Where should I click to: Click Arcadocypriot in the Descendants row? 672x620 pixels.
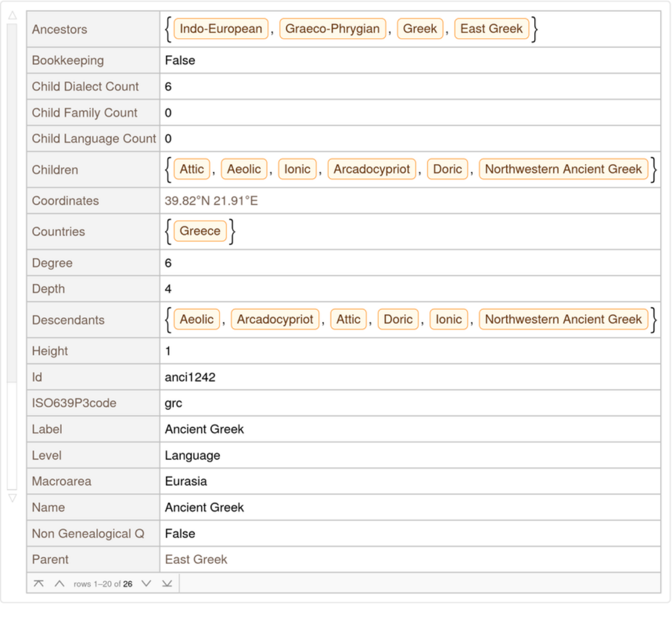click(275, 320)
